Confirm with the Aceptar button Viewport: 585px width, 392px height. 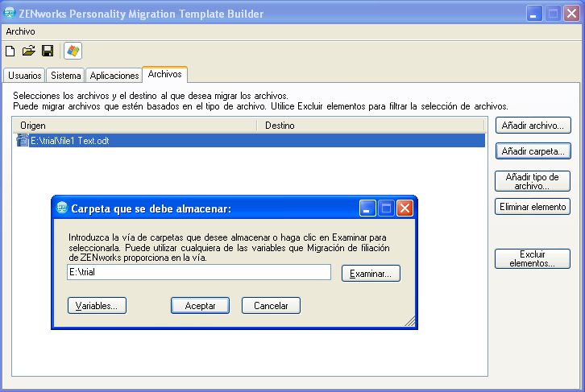(200, 306)
